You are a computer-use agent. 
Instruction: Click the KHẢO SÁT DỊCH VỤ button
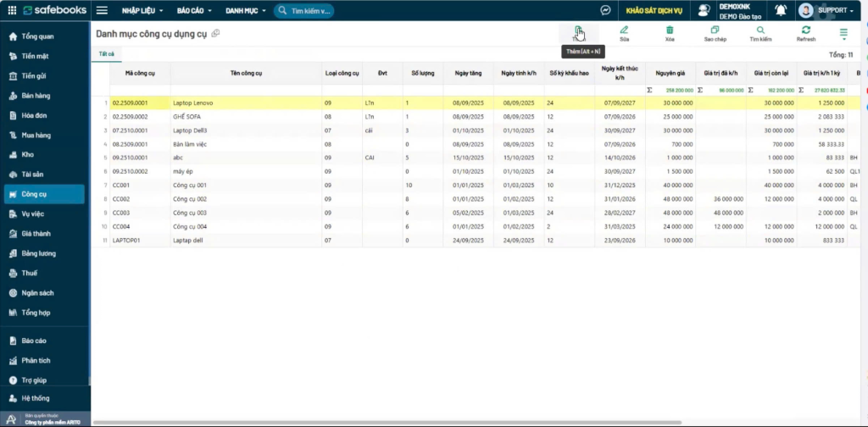[x=654, y=11]
